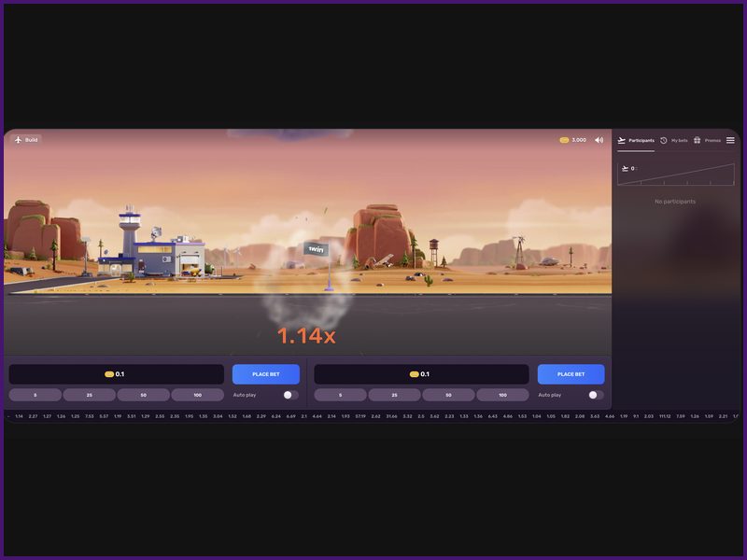Click the gift icon for Promos

696,140
